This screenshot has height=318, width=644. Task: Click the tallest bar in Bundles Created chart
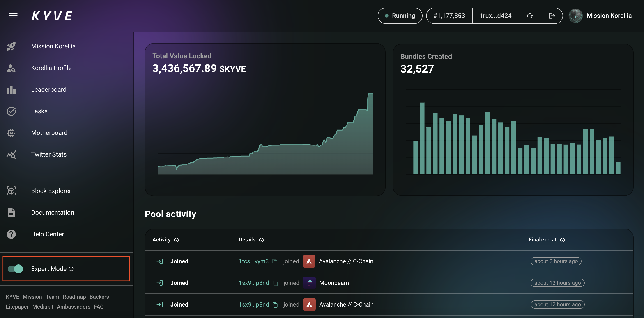[x=422, y=138]
